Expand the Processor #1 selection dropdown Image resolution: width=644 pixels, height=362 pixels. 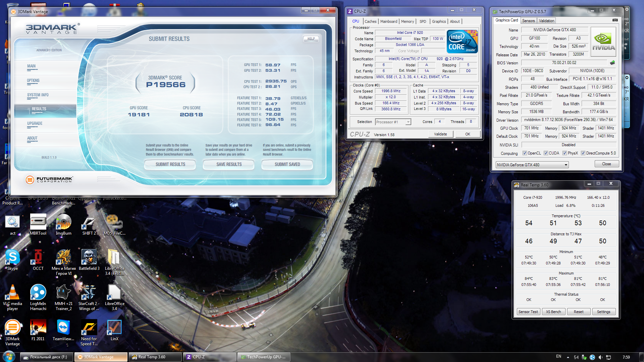coord(408,122)
